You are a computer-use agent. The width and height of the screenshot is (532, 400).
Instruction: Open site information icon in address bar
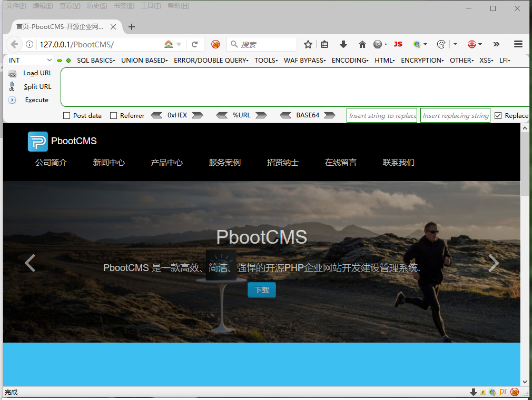pyautogui.click(x=29, y=44)
